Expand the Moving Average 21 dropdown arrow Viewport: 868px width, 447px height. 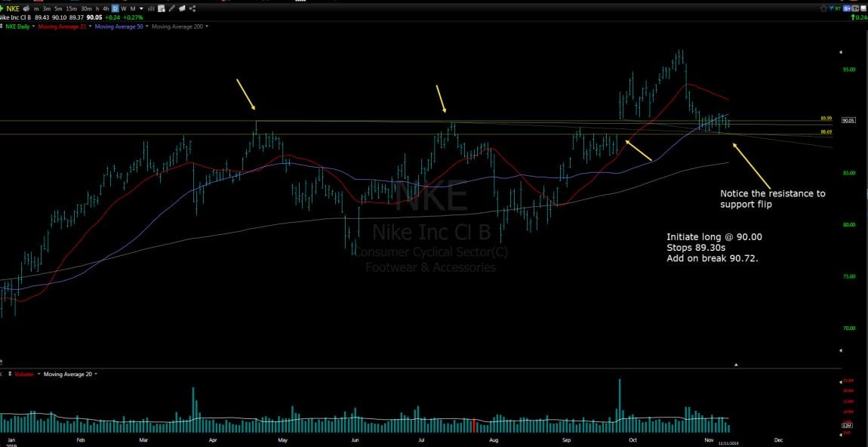91,26
